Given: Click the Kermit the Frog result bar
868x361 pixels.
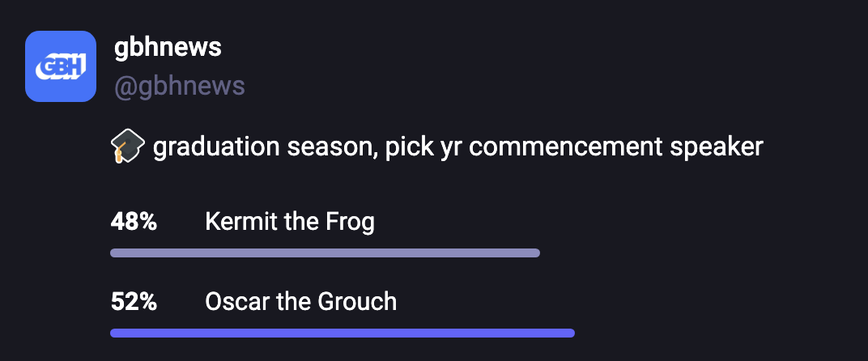Looking at the screenshot, I should [x=325, y=253].
